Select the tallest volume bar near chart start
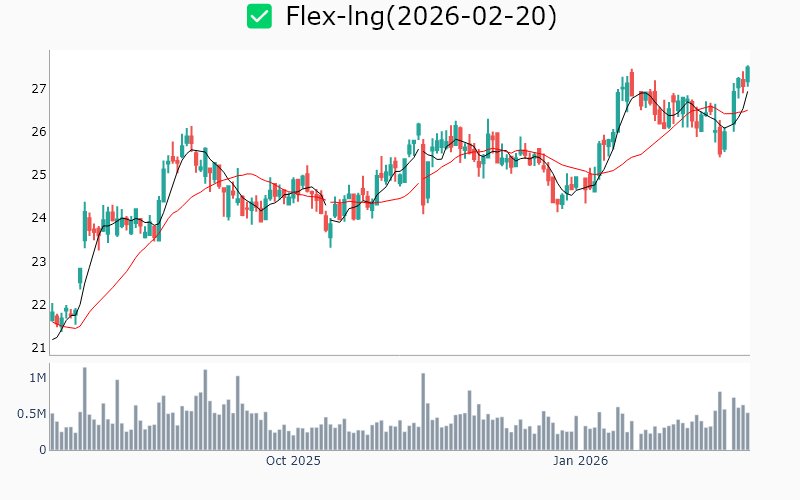 click(84, 409)
